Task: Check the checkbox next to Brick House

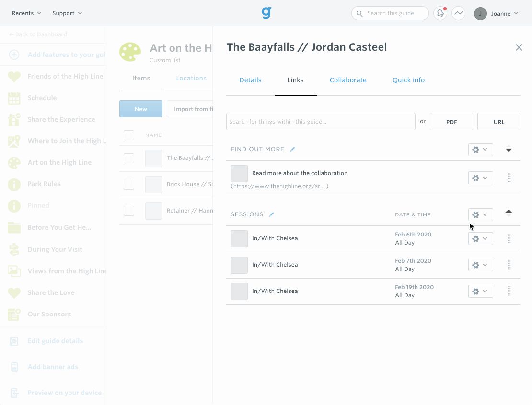Action: pos(129,184)
